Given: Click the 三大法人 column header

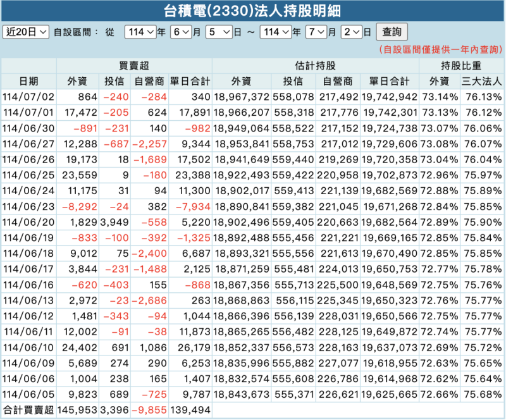Looking at the screenshot, I should pyautogui.click(x=481, y=82).
